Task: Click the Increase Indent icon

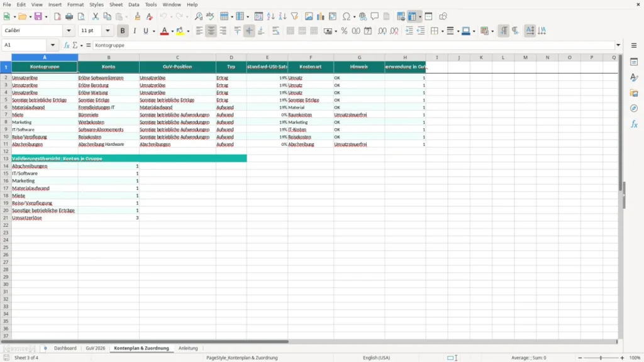Action: 409,31
